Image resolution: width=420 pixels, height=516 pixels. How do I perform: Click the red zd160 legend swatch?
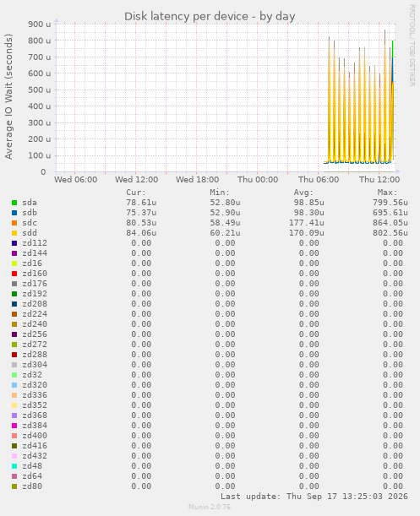click(x=14, y=274)
